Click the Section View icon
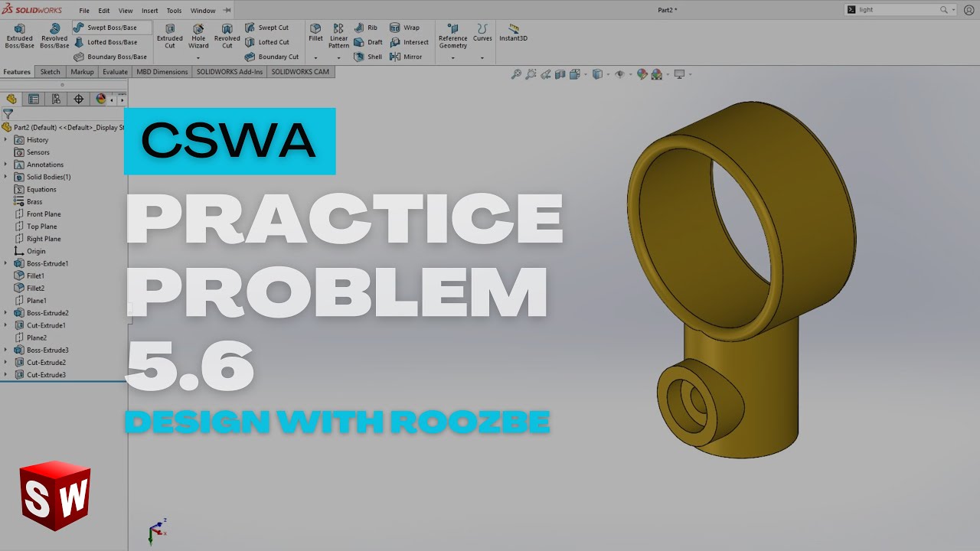 560,74
